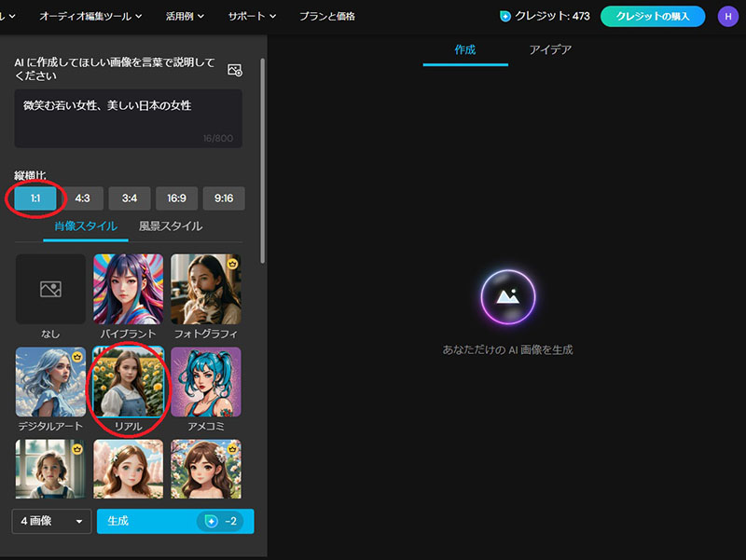Choose the フォトグラフィ style thumbnail
This screenshot has height=560, width=746.
click(x=205, y=289)
